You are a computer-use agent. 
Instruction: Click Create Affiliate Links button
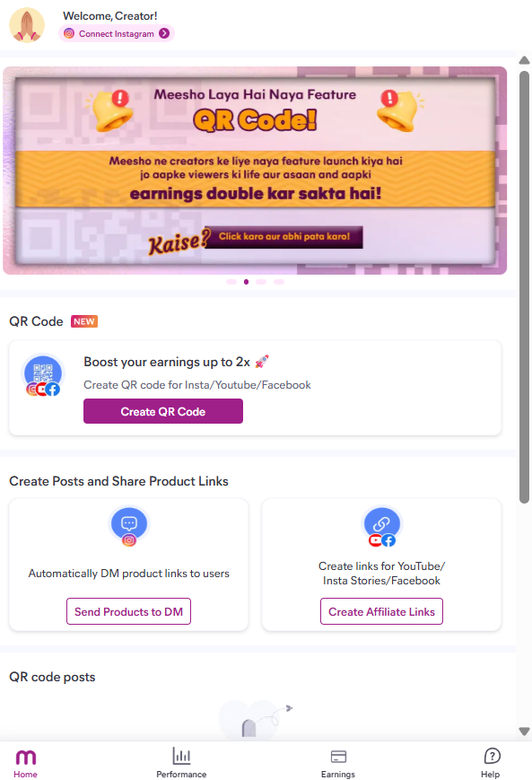(x=382, y=611)
